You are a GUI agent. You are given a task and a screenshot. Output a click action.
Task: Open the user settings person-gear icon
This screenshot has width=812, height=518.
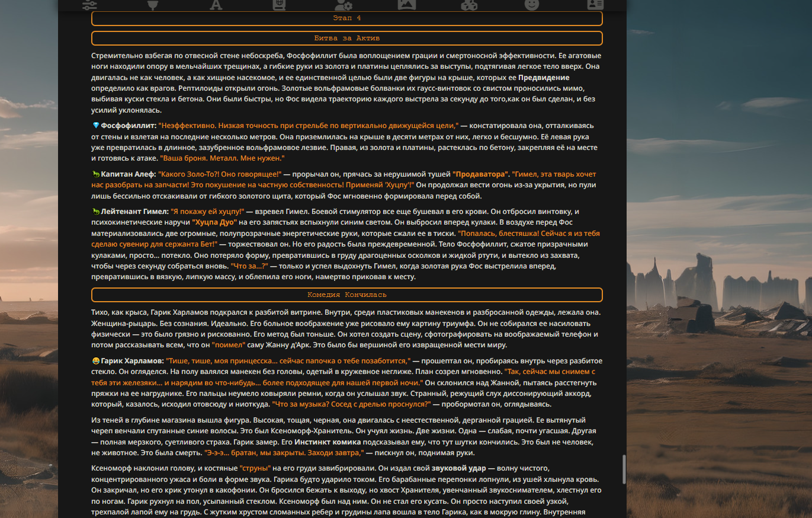343,5
